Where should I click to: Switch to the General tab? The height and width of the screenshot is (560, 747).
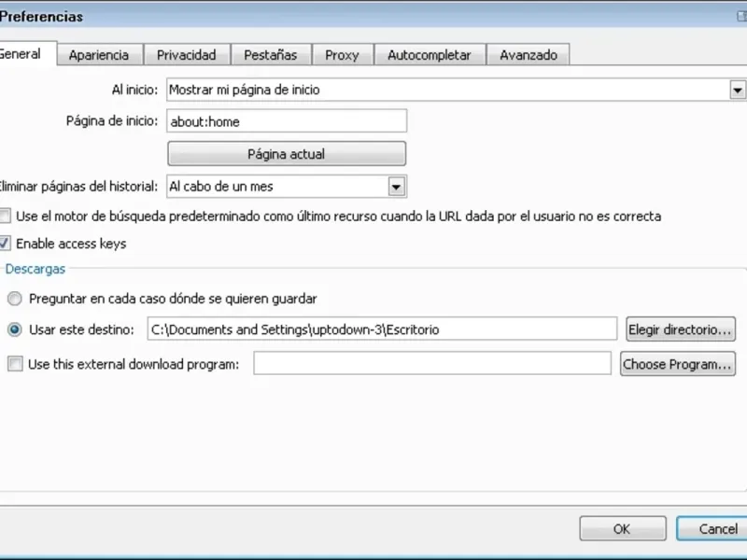click(x=26, y=54)
